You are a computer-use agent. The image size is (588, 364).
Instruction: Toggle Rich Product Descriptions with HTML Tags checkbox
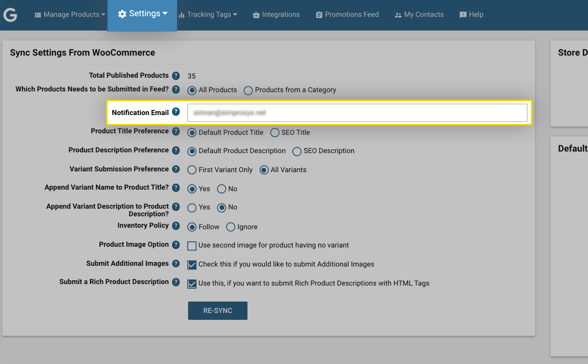point(192,284)
